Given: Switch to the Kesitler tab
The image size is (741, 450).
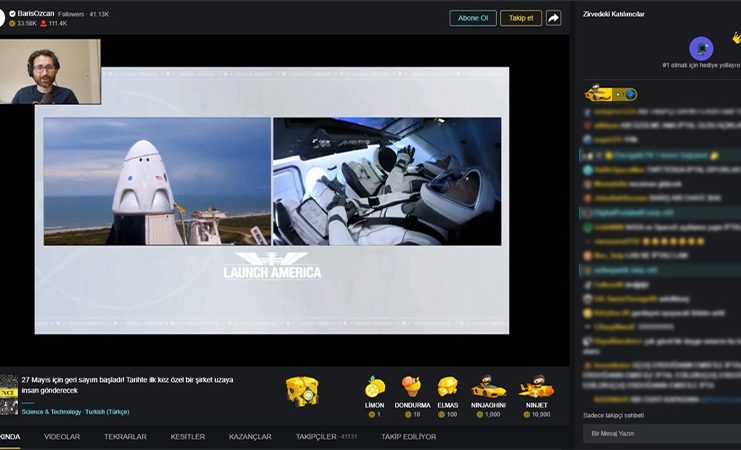Looking at the screenshot, I should point(188,437).
